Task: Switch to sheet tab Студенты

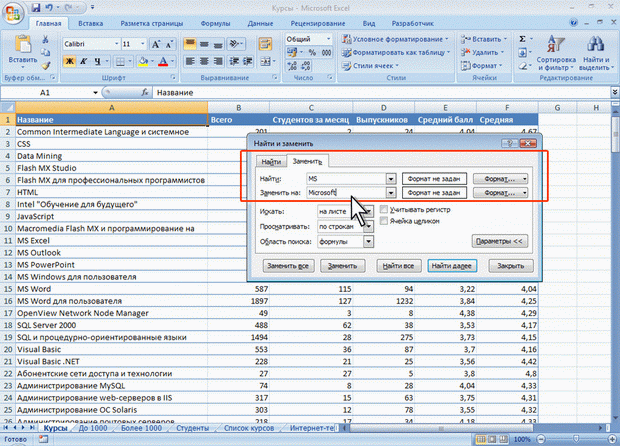Action: (193, 428)
